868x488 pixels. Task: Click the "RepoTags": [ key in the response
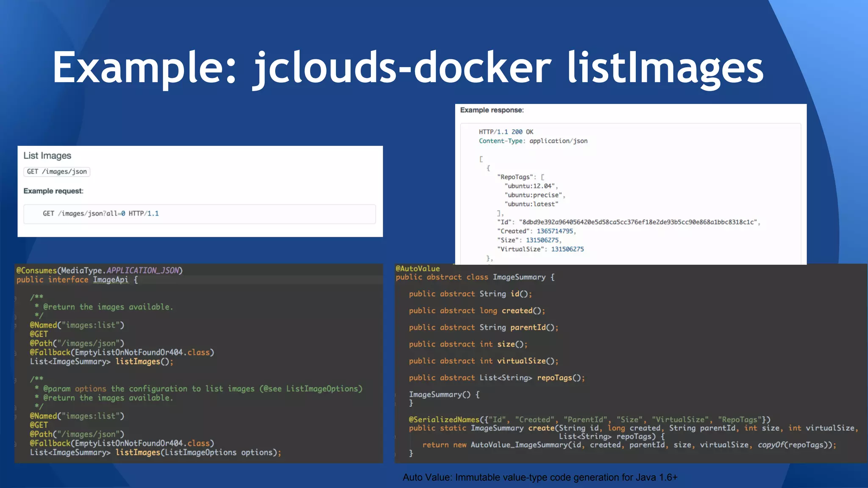click(521, 177)
